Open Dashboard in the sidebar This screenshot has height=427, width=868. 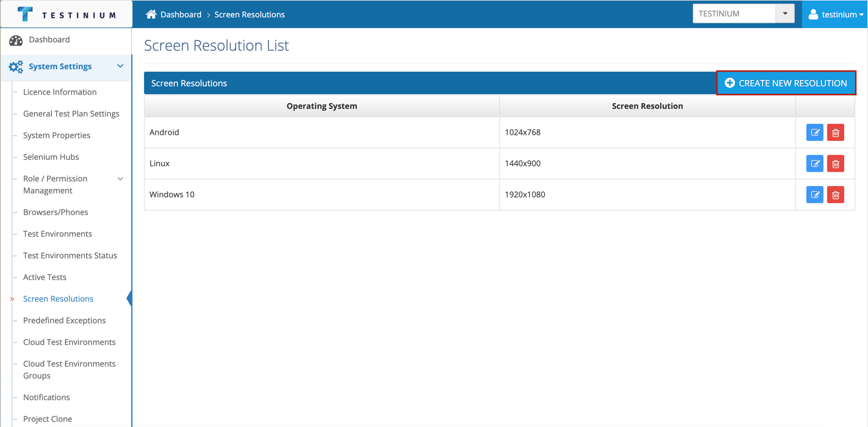tap(49, 39)
